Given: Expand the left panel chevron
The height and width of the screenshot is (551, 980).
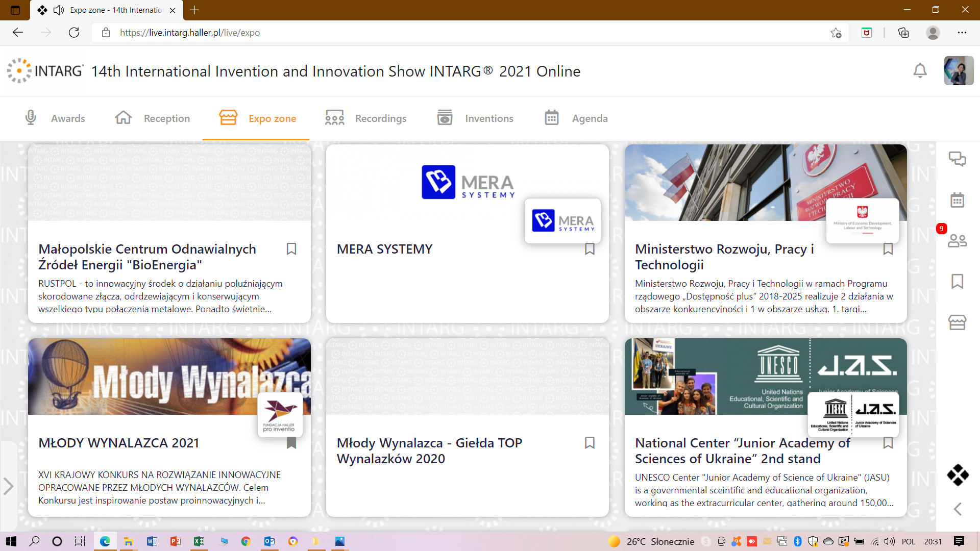Looking at the screenshot, I should (x=8, y=486).
